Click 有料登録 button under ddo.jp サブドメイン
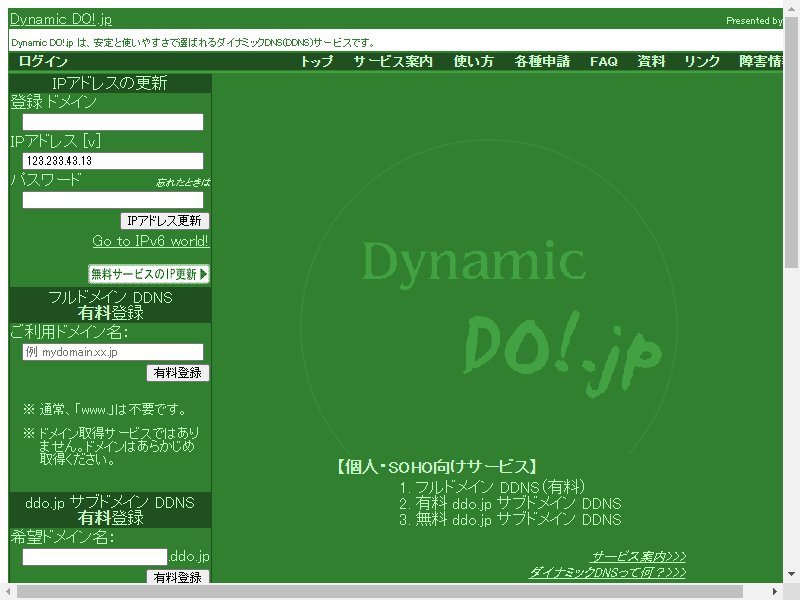The height and width of the screenshot is (600, 800). click(x=178, y=577)
